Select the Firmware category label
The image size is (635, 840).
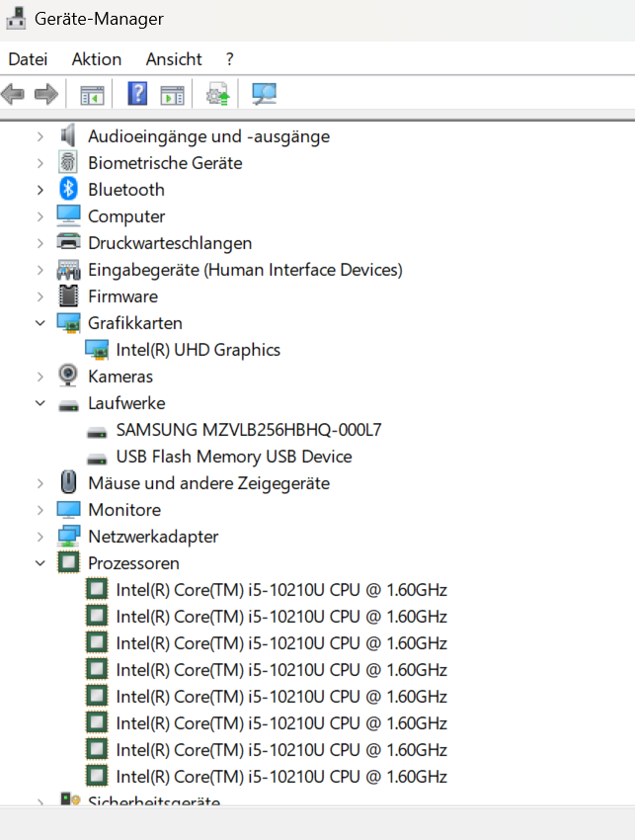tap(123, 296)
